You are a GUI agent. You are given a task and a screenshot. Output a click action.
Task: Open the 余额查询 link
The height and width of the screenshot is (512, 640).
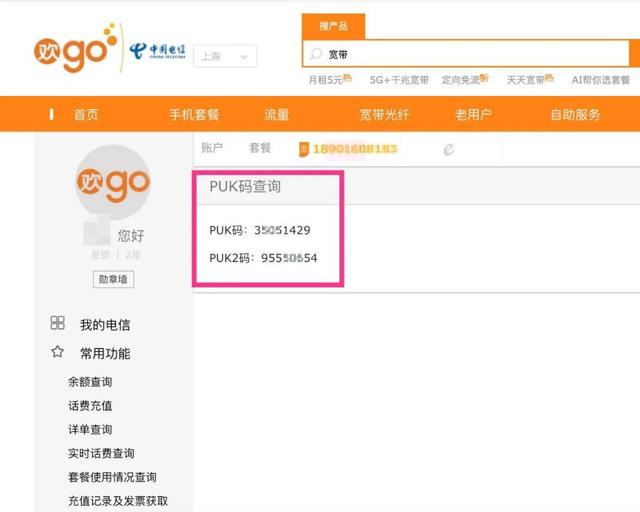pos(90,382)
